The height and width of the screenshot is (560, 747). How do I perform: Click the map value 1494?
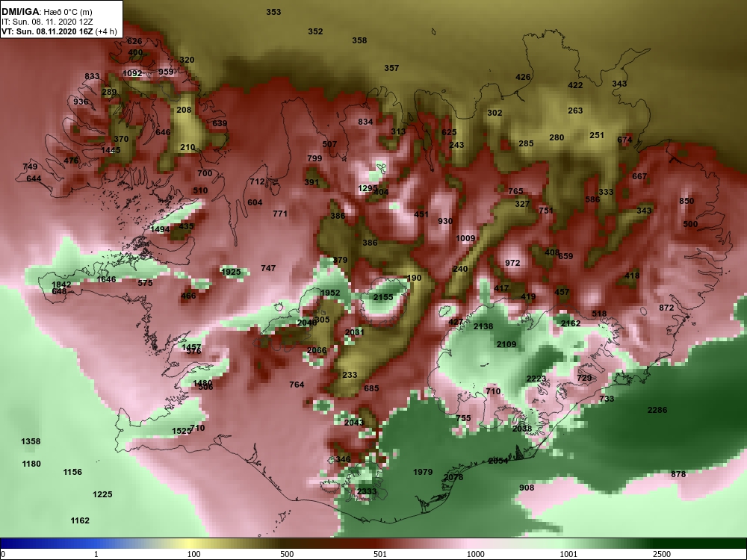(160, 229)
